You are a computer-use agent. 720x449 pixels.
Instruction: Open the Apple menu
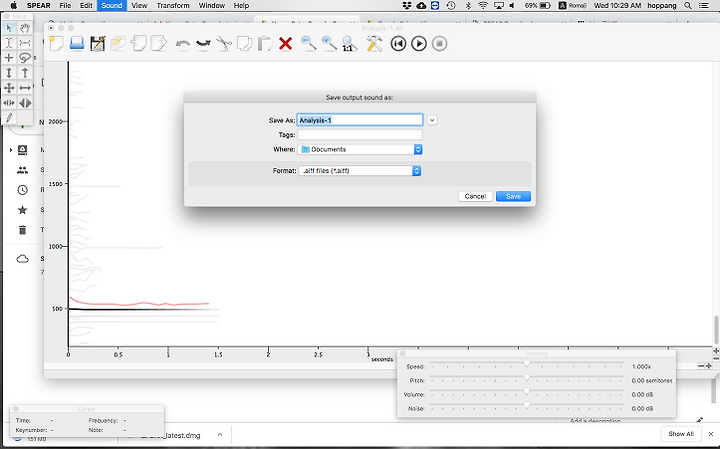(14, 6)
